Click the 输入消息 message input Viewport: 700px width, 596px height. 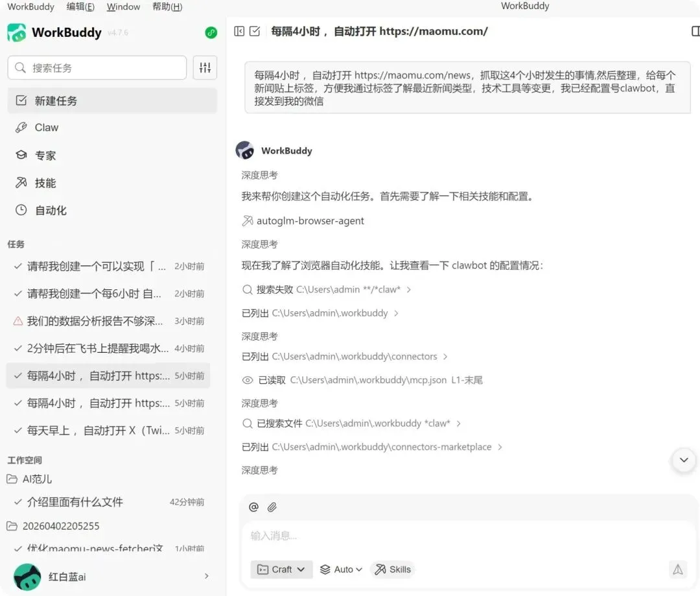(467, 536)
